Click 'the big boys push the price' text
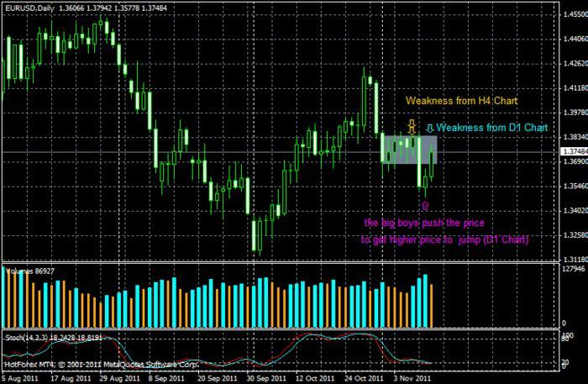Image resolution: width=588 pixels, height=384 pixels. pos(424,223)
